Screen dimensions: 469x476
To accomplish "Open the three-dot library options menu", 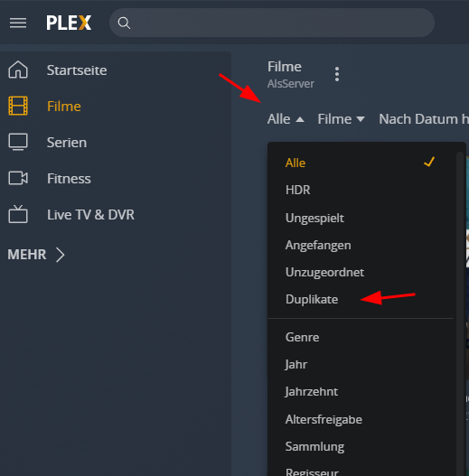I will pyautogui.click(x=337, y=74).
